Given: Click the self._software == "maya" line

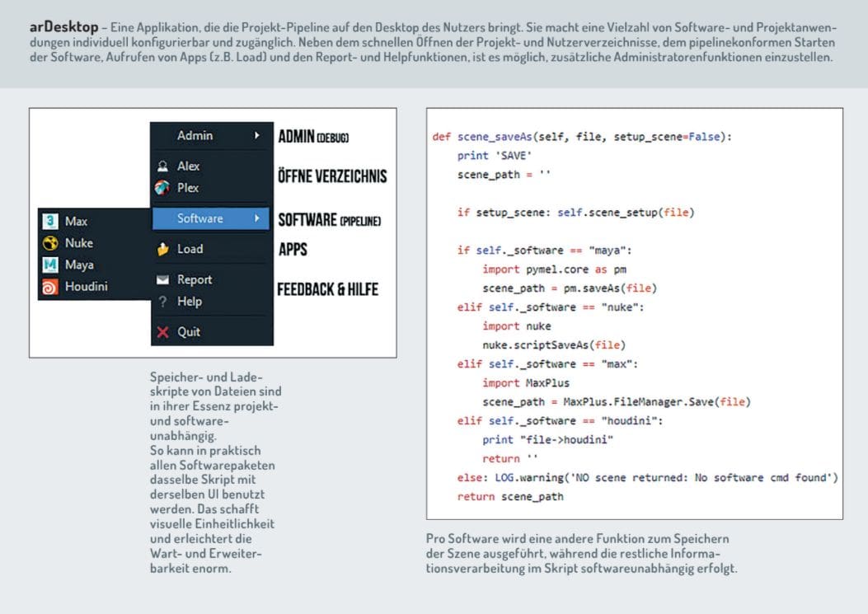Looking at the screenshot, I should (x=544, y=251).
